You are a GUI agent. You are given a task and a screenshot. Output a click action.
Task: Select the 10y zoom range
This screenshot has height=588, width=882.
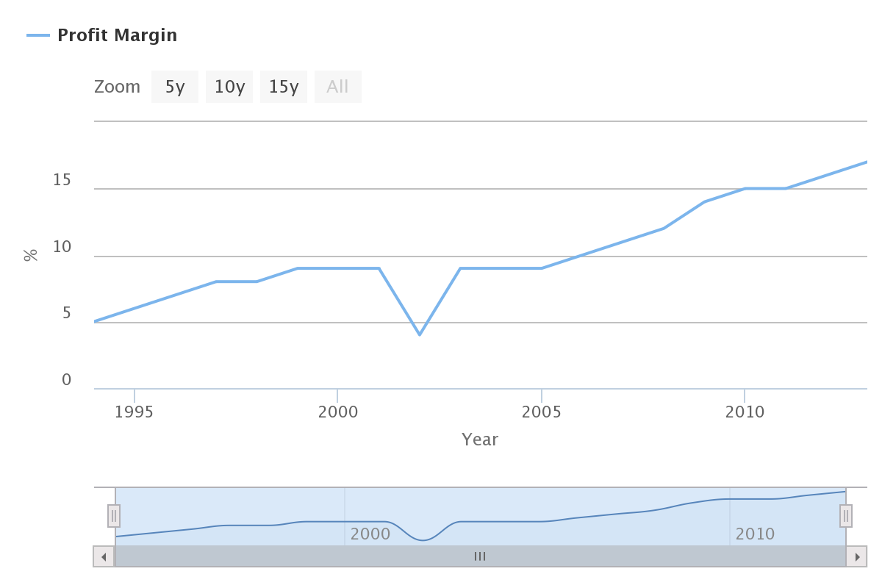229,87
